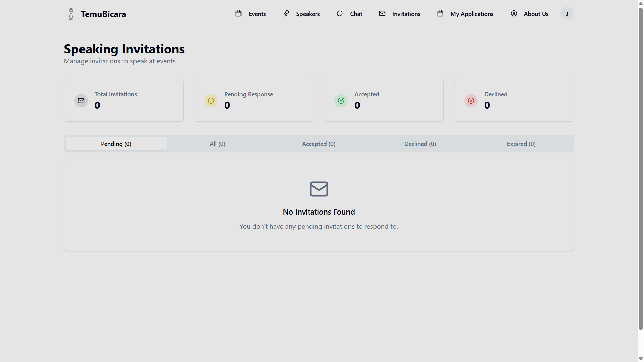Open the J user avatar menu
The image size is (644, 362).
[x=567, y=14]
